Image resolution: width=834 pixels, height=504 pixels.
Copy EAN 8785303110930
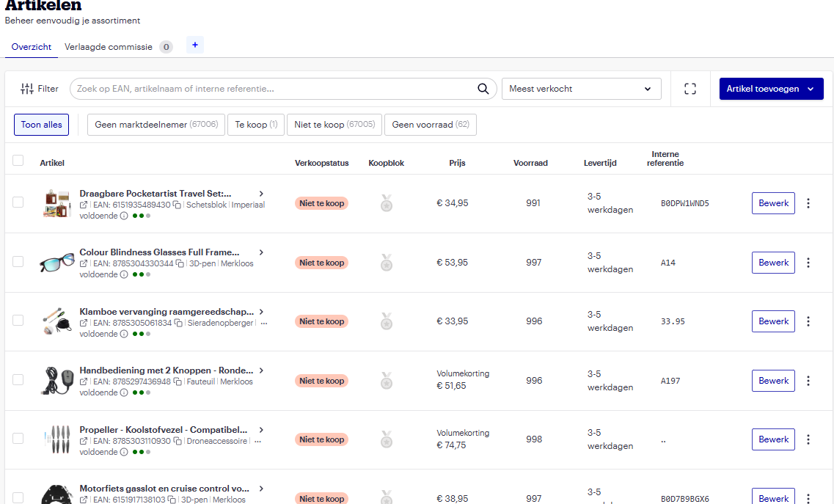coord(178,441)
